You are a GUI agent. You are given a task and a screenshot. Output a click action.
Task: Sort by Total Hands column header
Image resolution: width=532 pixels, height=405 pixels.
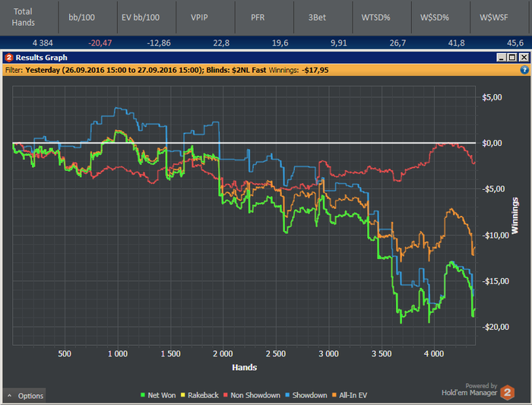pos(23,17)
